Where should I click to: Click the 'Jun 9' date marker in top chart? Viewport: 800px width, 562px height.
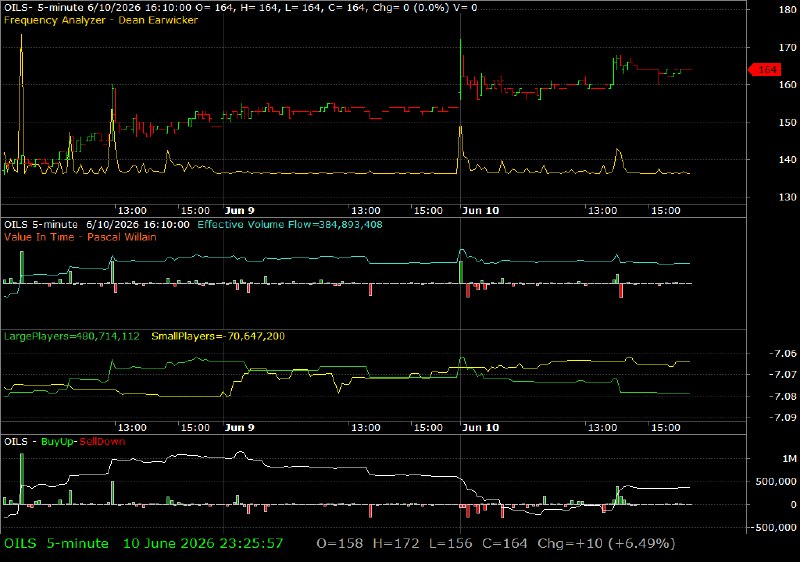click(x=239, y=211)
